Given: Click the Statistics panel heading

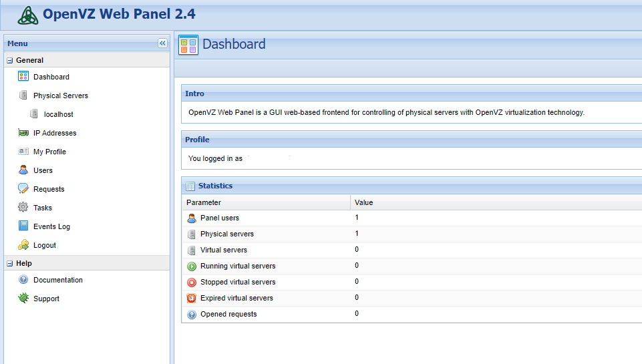Looking at the screenshot, I should [x=215, y=186].
